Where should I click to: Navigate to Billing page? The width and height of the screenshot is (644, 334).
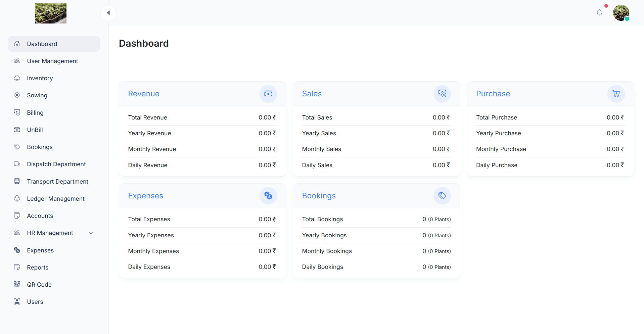coord(35,113)
